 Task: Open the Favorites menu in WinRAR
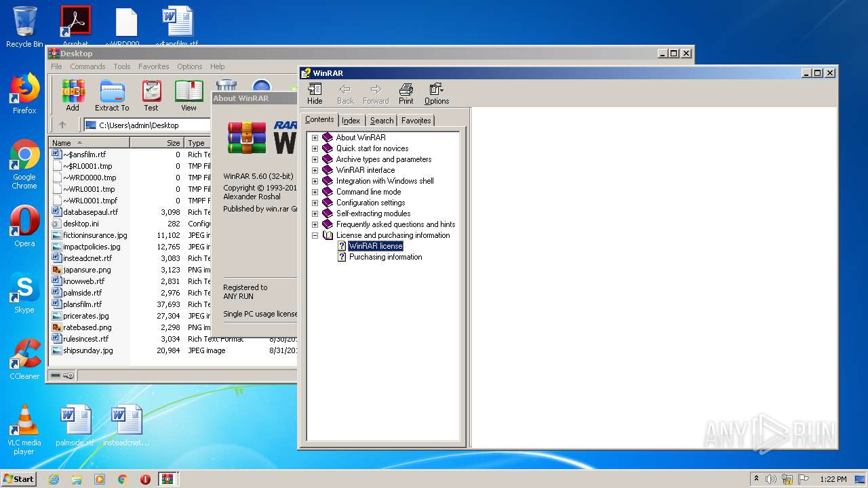154,66
